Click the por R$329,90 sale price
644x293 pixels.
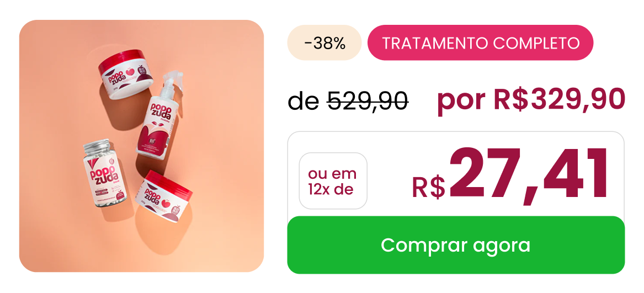coord(531,99)
